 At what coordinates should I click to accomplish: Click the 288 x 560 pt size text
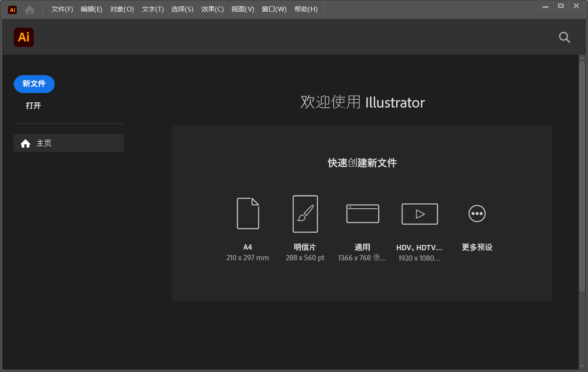305,258
